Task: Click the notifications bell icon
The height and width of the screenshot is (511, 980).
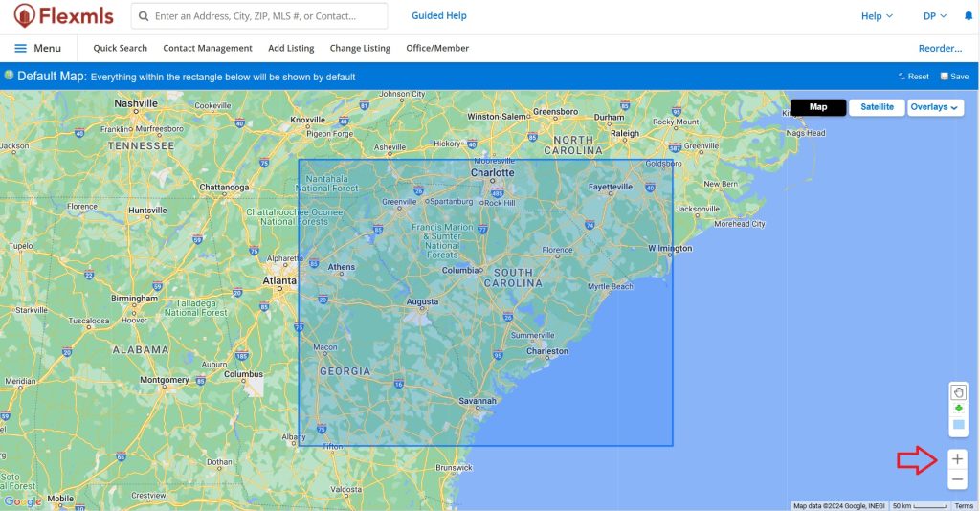Action: coord(969,16)
